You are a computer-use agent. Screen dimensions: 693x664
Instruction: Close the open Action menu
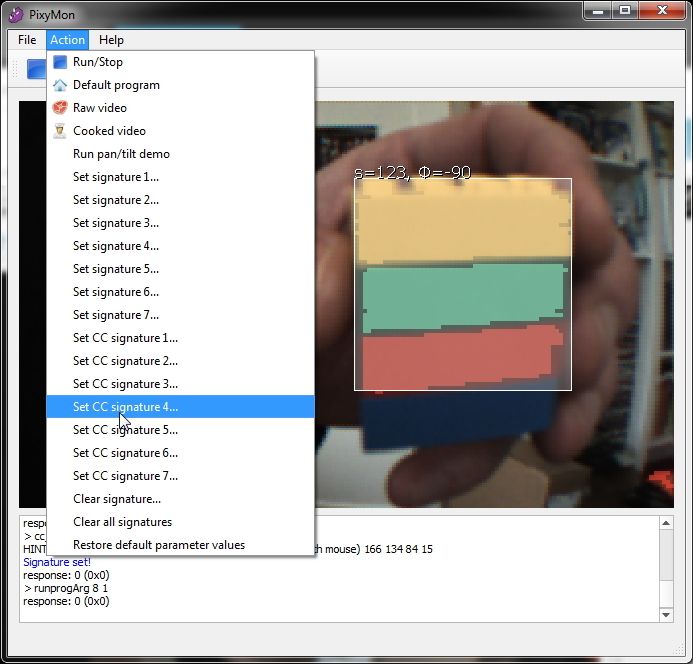[x=67, y=40]
